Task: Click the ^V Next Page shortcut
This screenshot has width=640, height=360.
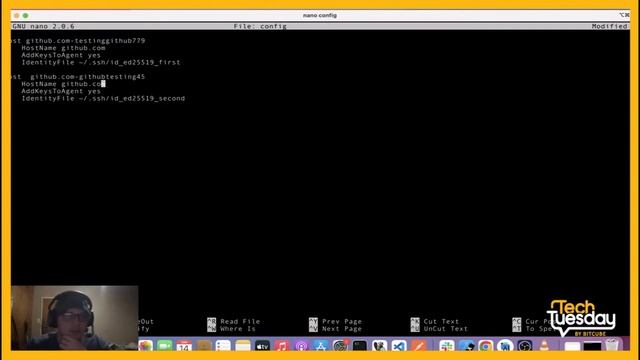Action: click(335, 329)
